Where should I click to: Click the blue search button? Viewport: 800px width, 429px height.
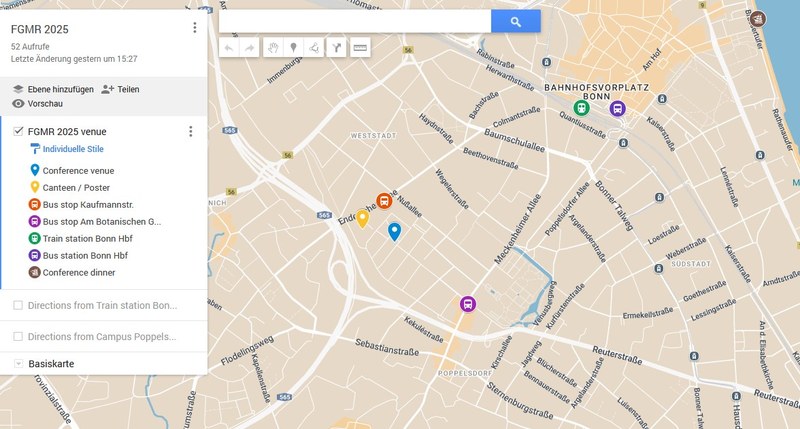pyautogui.click(x=516, y=21)
